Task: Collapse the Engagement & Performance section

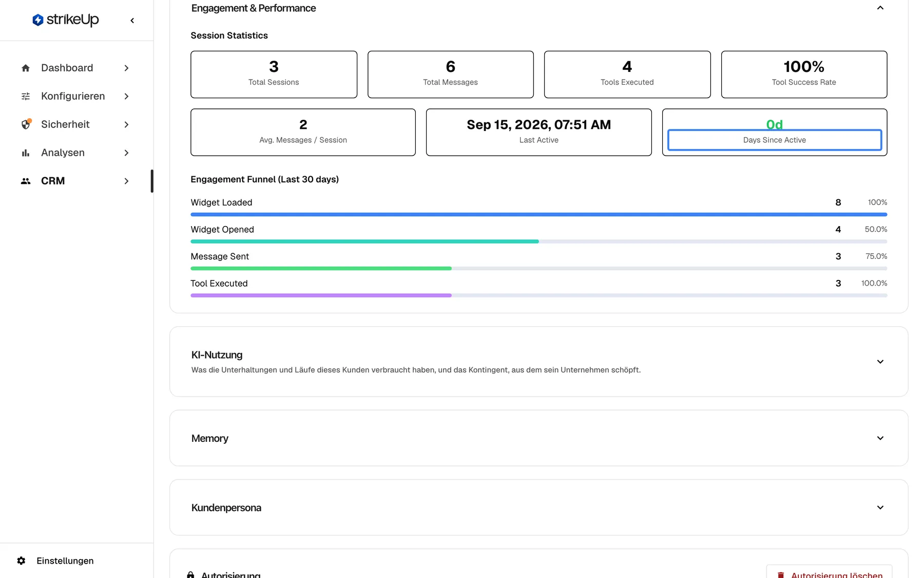Action: [x=880, y=8]
